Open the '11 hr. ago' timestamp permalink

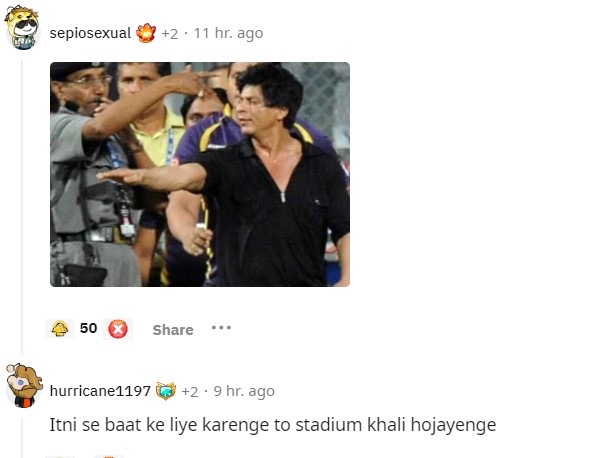click(x=228, y=33)
